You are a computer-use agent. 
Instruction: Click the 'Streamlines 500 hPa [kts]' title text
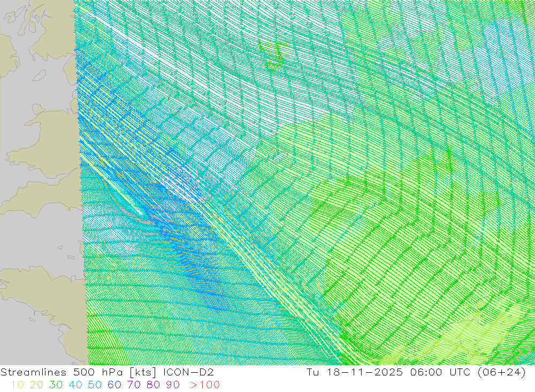pos(78,372)
